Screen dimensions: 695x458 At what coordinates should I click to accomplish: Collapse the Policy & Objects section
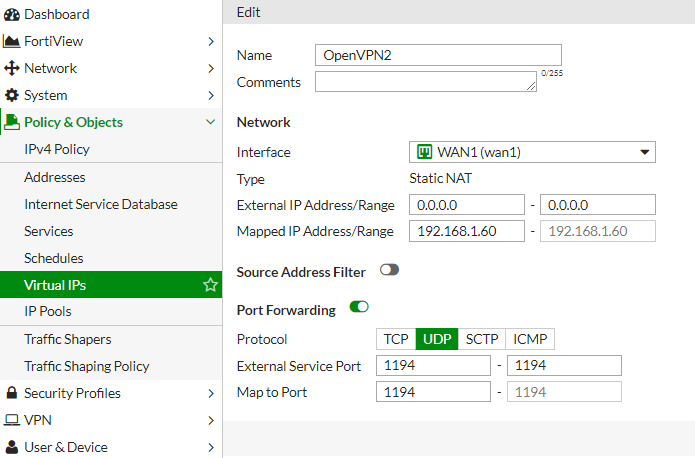[x=210, y=122]
